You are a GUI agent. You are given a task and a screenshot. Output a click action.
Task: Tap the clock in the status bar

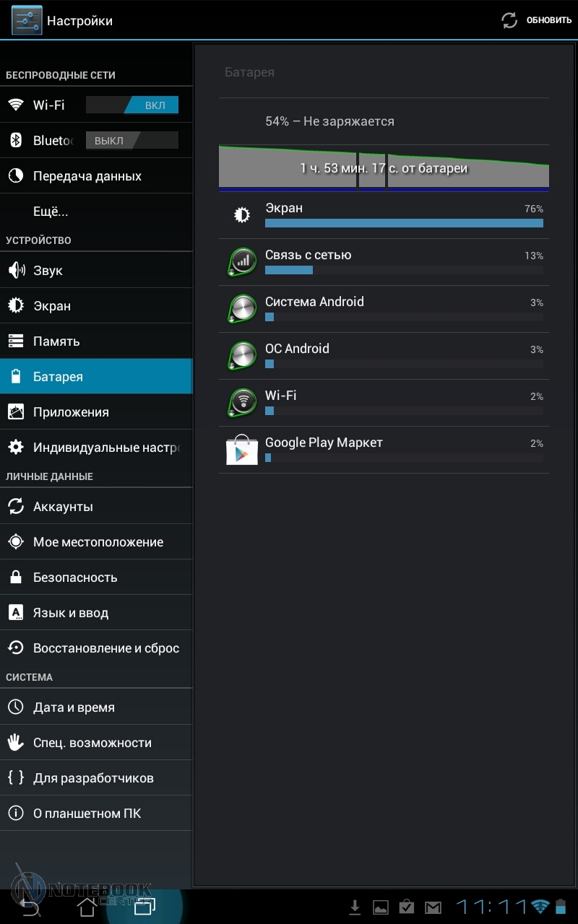coord(491,907)
